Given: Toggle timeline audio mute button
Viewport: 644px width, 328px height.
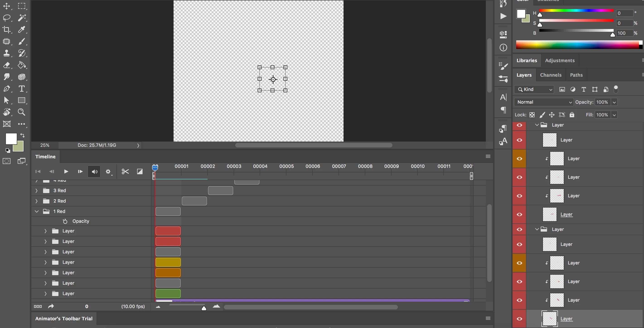Looking at the screenshot, I should click(94, 171).
